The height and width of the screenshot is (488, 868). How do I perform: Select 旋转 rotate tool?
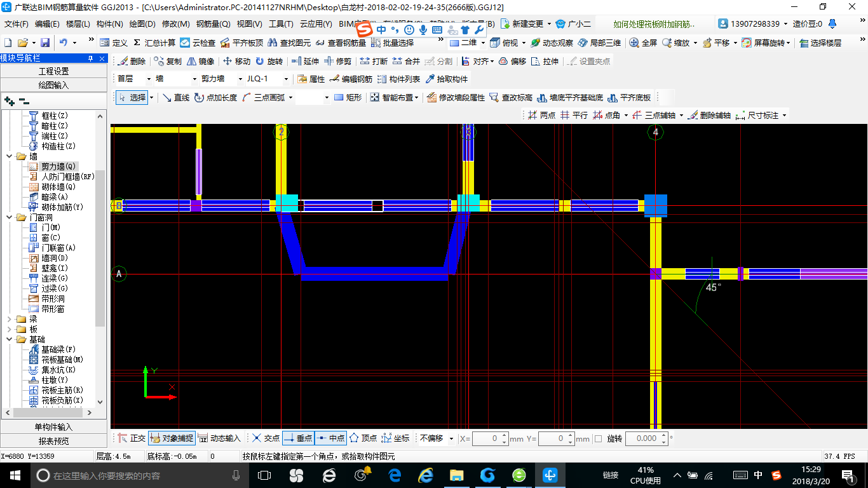pos(269,62)
